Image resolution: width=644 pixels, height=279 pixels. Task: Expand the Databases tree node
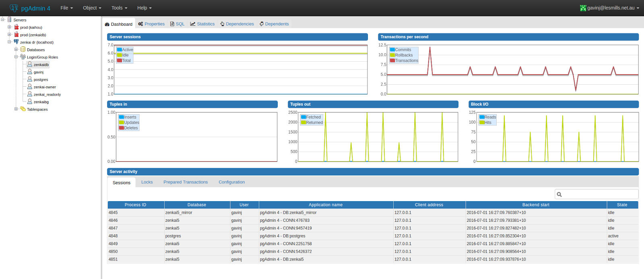(x=16, y=50)
